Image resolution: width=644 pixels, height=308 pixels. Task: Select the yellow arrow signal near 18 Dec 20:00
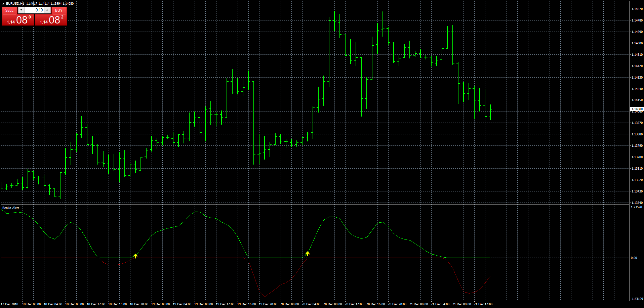click(x=135, y=256)
